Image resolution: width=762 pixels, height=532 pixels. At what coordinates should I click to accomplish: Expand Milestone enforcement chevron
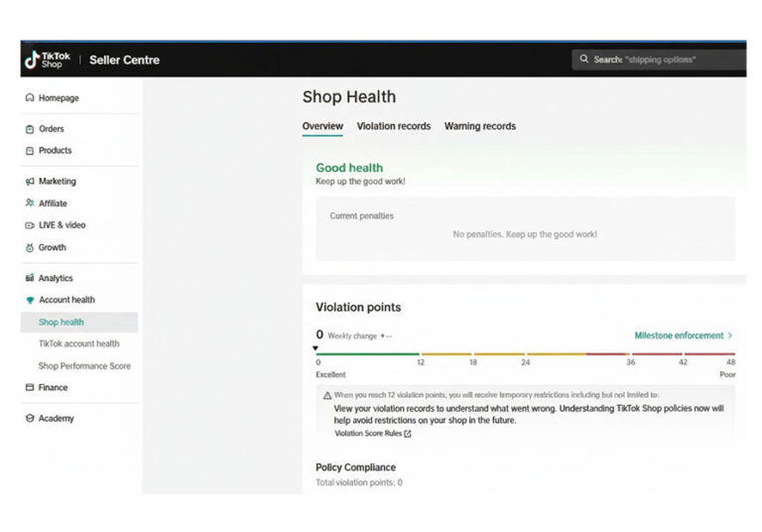(x=730, y=335)
